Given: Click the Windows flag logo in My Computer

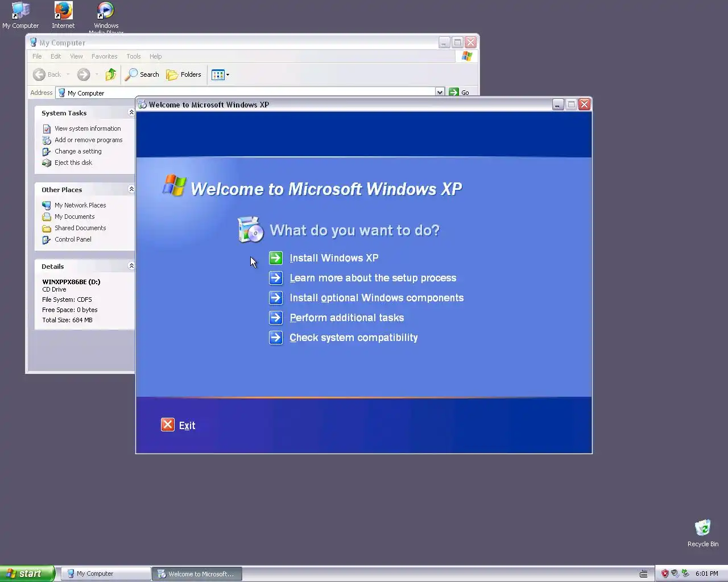Looking at the screenshot, I should click(x=467, y=56).
